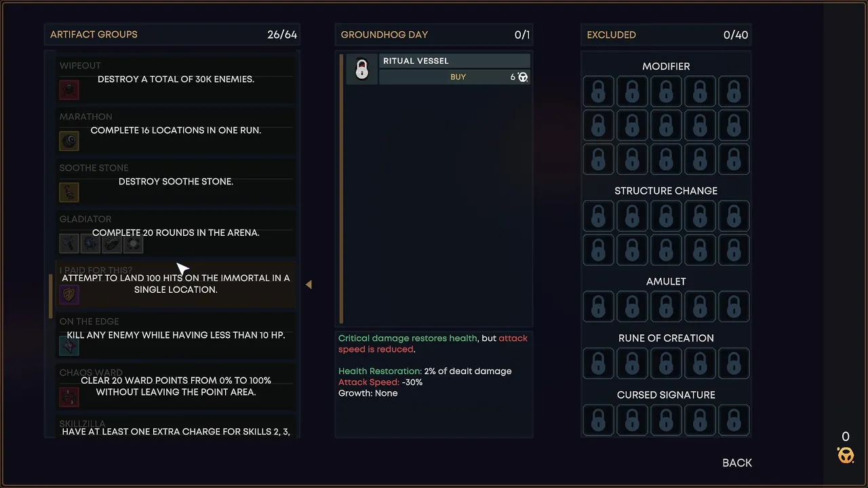Click the arrow beside the selected group
Image resolution: width=868 pixels, height=488 pixels.
pyautogui.click(x=309, y=285)
